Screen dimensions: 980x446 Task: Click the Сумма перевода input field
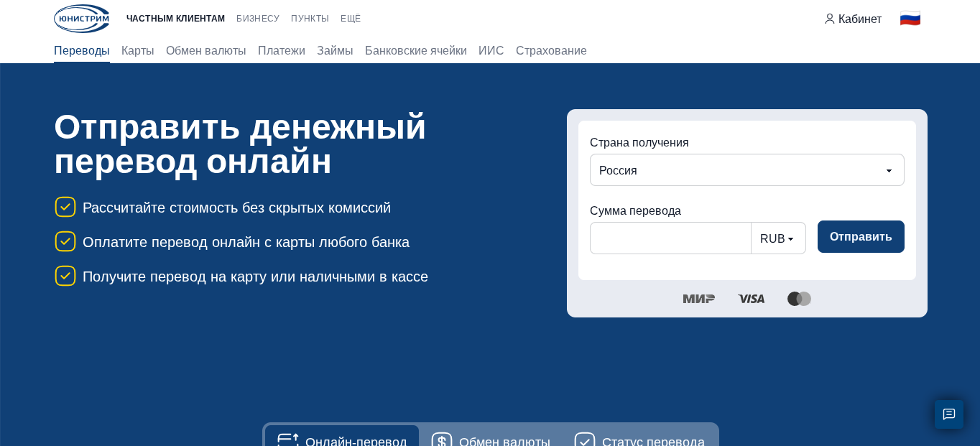tap(670, 238)
